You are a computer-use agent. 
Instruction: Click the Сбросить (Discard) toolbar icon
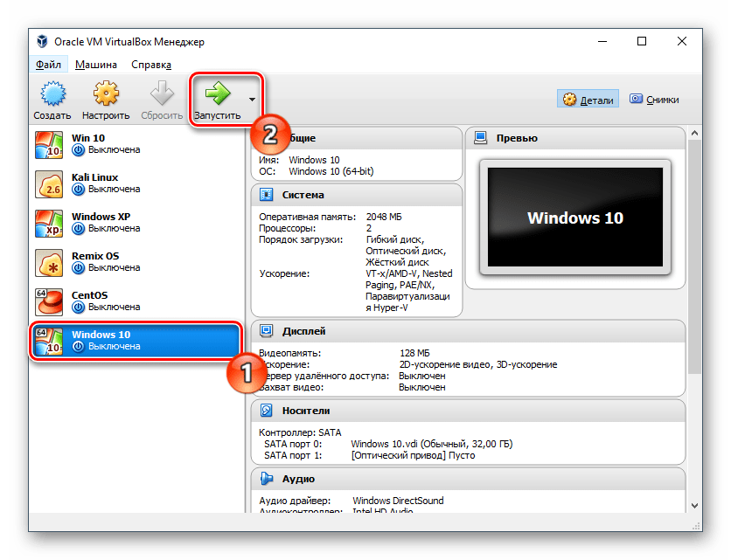tap(161, 91)
